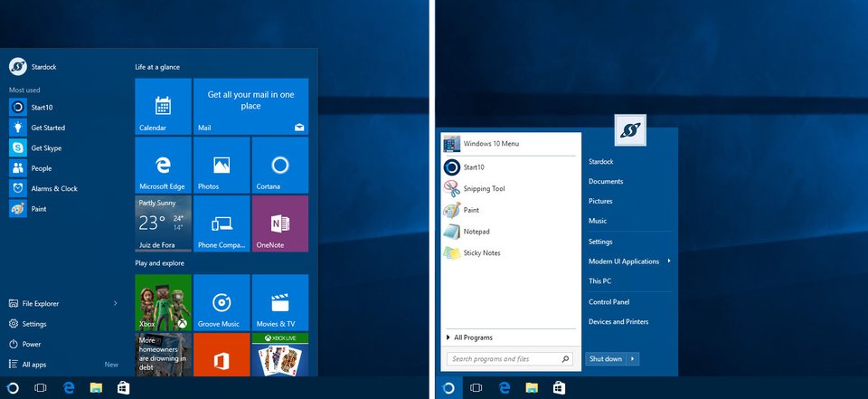
Task: Click the Cortana circle on left taskbar
Action: [x=14, y=388]
